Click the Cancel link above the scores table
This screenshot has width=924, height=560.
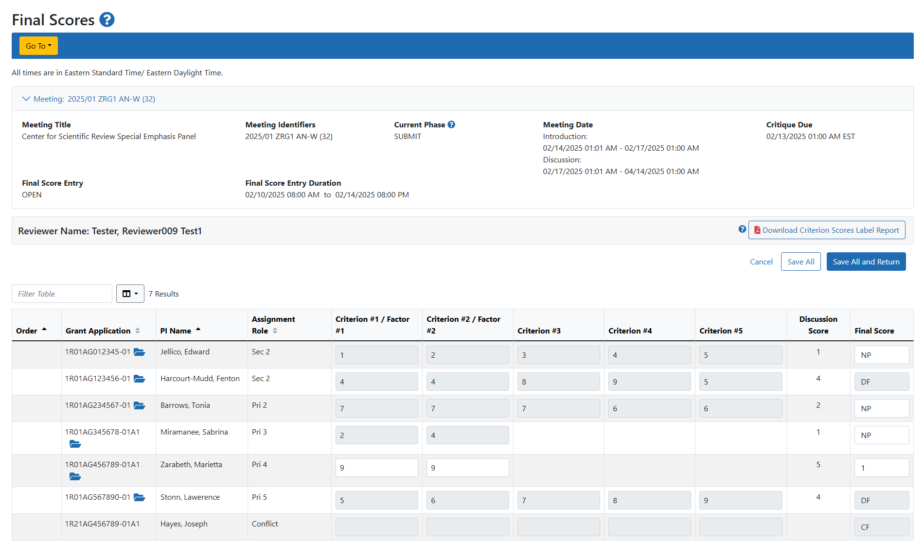click(761, 262)
